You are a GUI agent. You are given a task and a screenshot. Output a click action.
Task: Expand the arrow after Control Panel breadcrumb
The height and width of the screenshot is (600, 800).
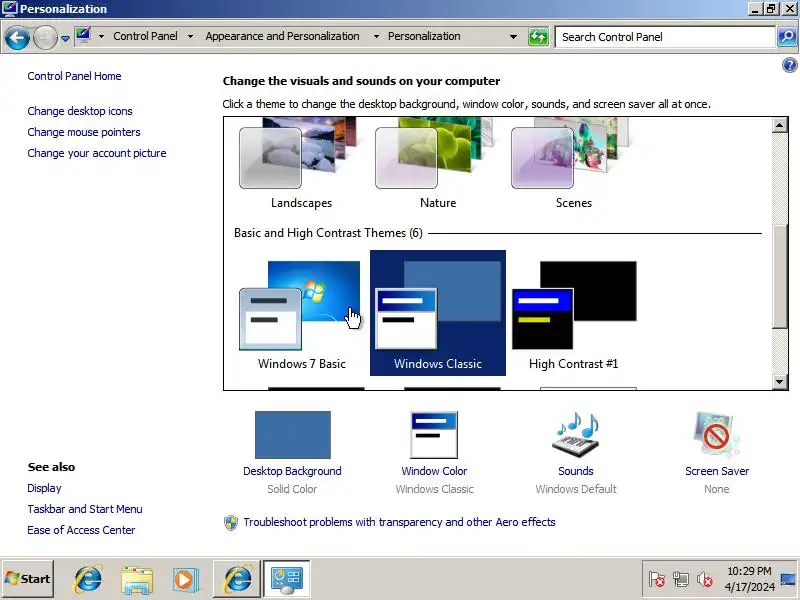(190, 36)
